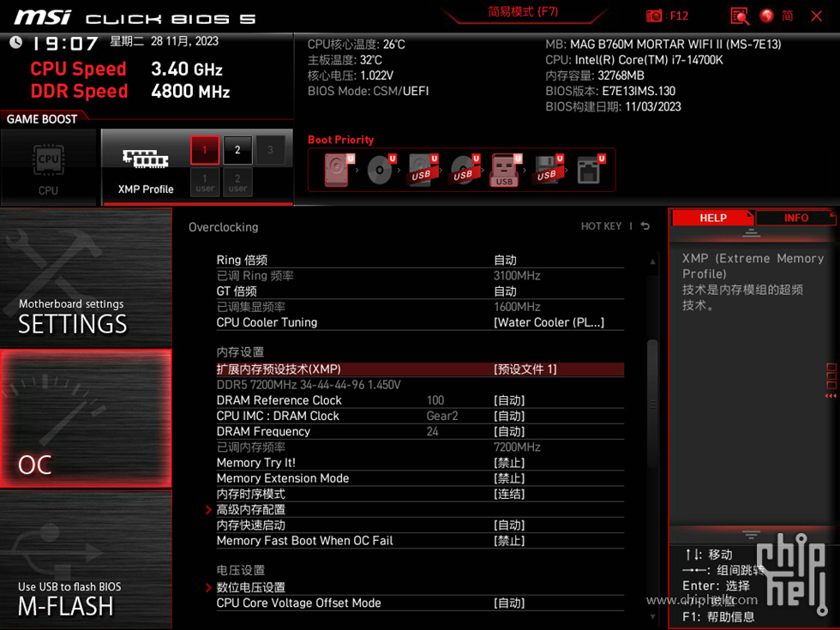
Task: Open the BIOS search magnifier icon
Action: (x=739, y=16)
